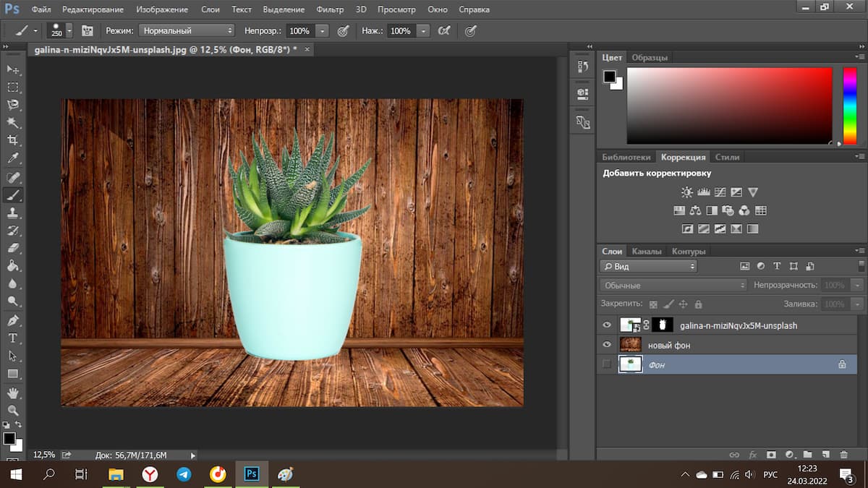
Task: Add a Brightness/Contrast adjustment via sun icon
Action: 686,192
